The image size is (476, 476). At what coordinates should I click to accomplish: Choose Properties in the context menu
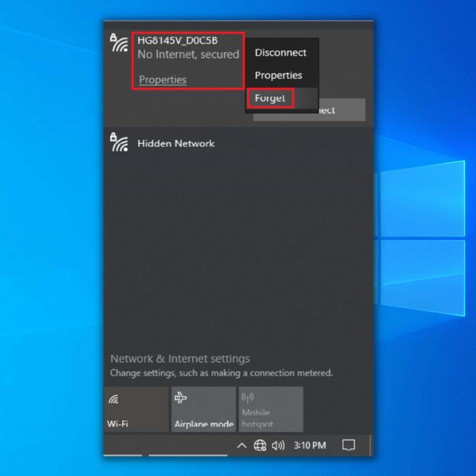[x=278, y=75]
